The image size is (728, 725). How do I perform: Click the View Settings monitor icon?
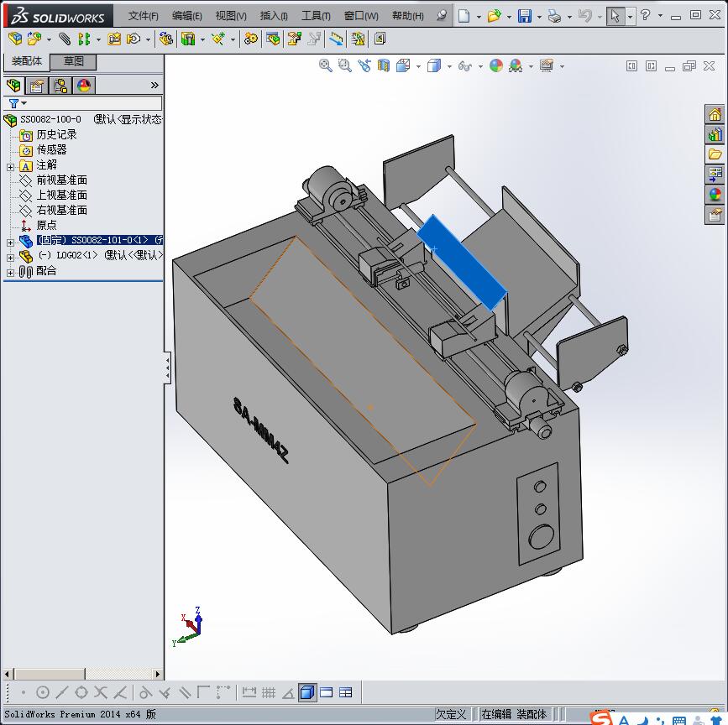pyautogui.click(x=547, y=65)
